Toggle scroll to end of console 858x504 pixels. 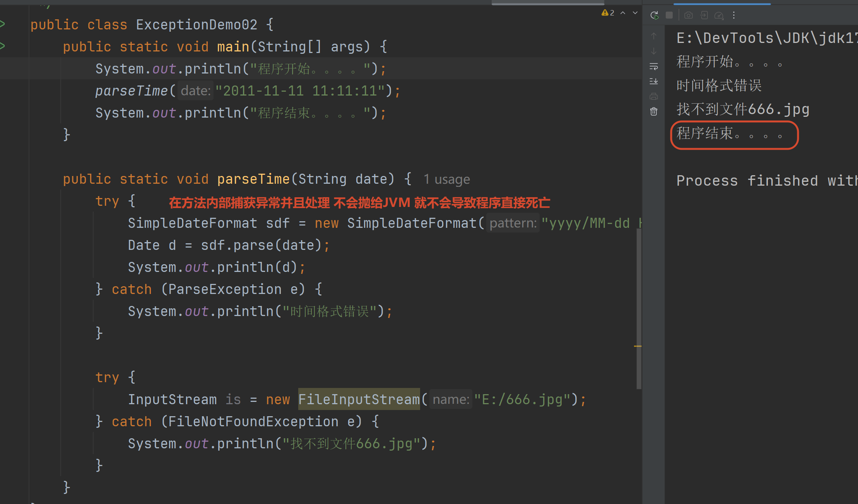coord(654,81)
